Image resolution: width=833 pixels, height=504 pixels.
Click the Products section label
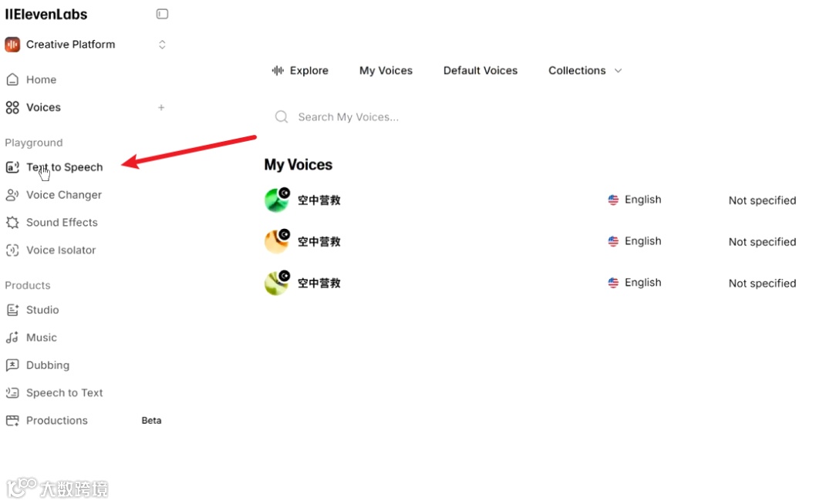click(28, 285)
